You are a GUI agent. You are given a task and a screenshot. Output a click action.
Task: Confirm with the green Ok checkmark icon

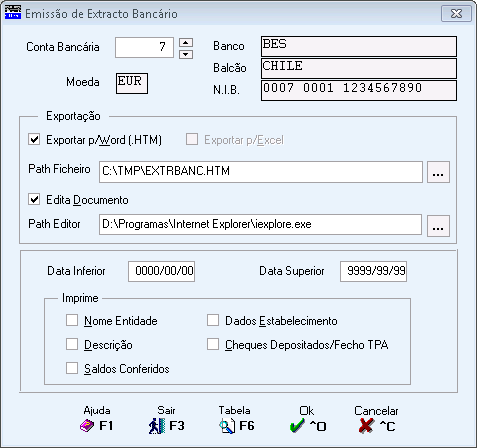297,426
